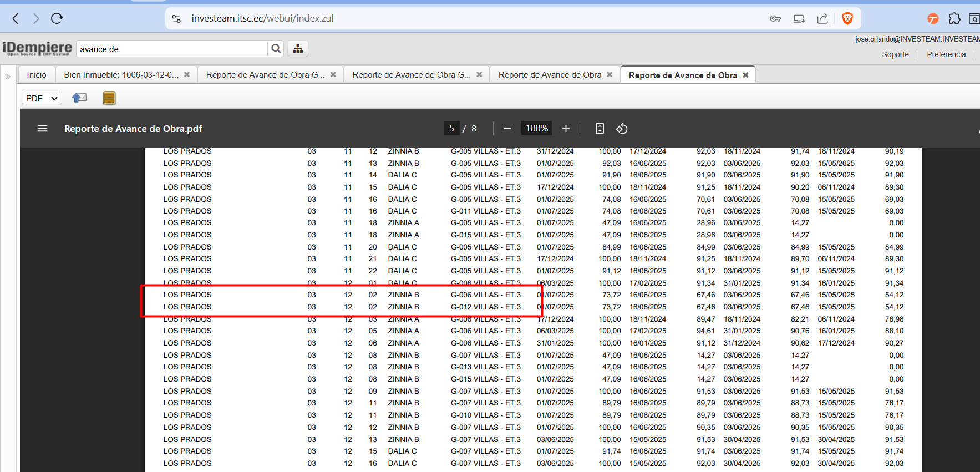Image resolution: width=980 pixels, height=472 pixels.
Task: Open the PDF format dropdown
Action: tap(42, 98)
